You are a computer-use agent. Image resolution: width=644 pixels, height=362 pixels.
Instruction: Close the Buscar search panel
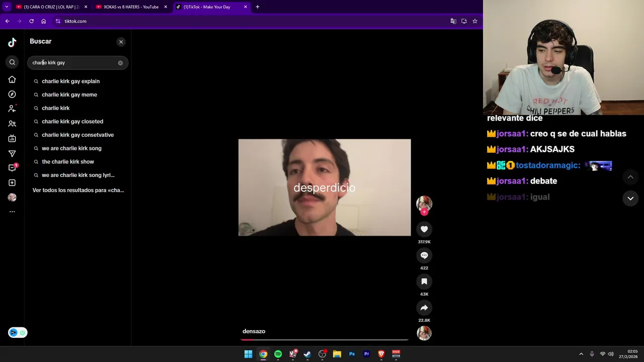[121, 42]
